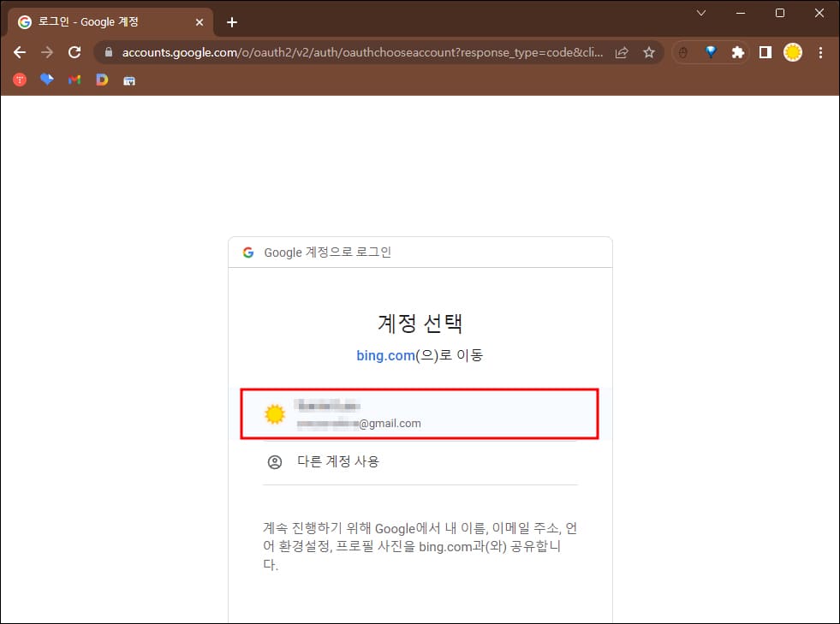The height and width of the screenshot is (624, 840).
Task: Open the blue gem extension icon in toolbar
Action: point(711,52)
